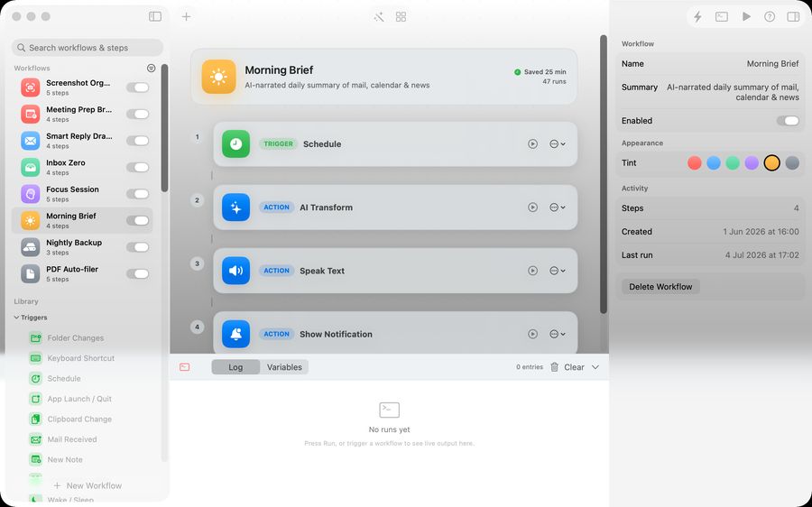Image resolution: width=812 pixels, height=507 pixels.
Task: Select the Folder Changes trigger icon
Action: 35,337
